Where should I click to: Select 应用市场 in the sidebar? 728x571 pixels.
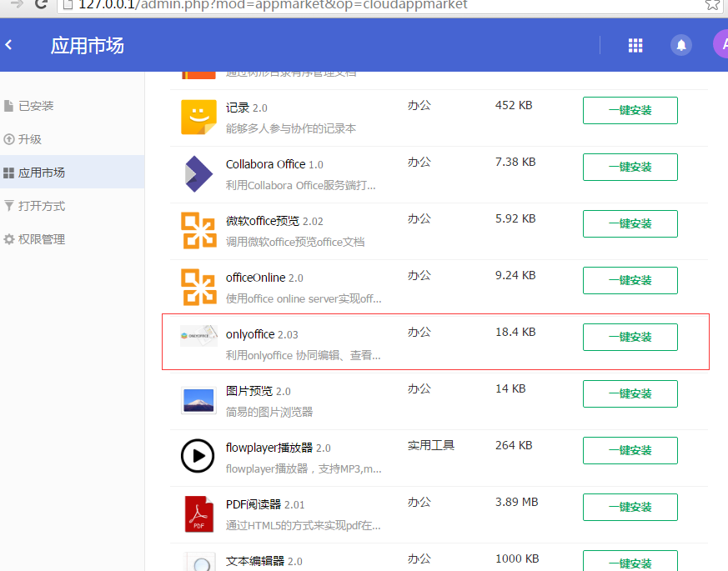pyautogui.click(x=72, y=173)
